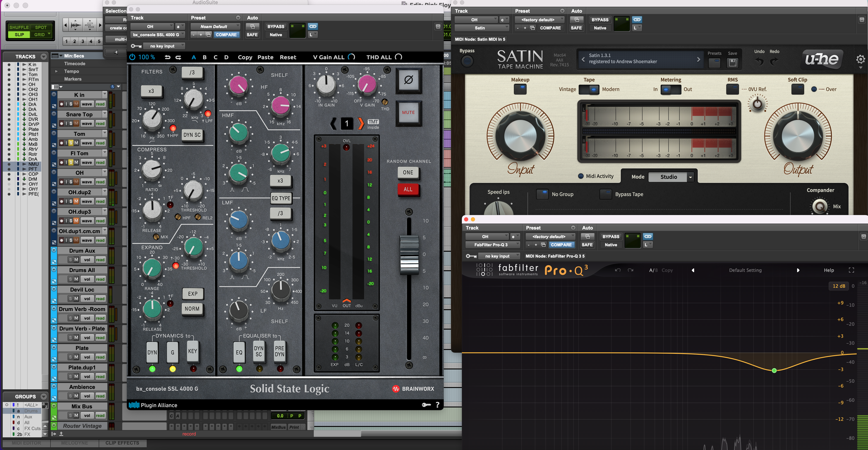
Task: Toggle Satin Bypass round button
Action: (467, 61)
